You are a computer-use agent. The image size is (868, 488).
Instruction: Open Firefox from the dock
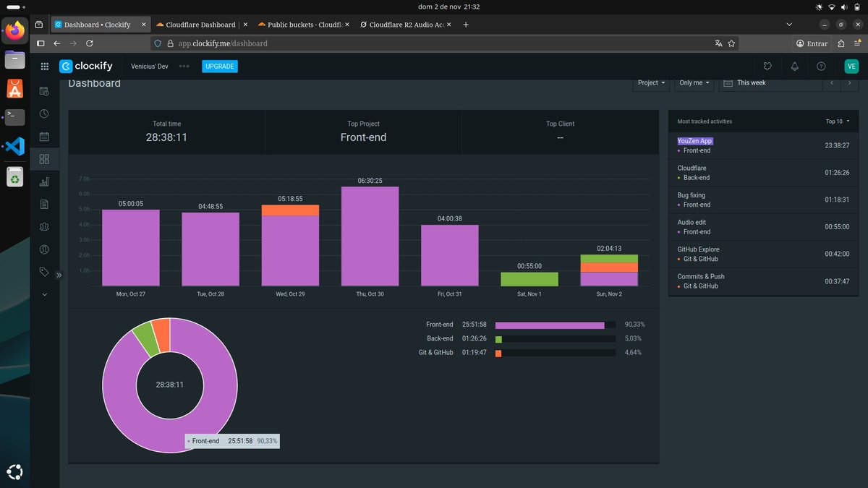pyautogui.click(x=15, y=30)
